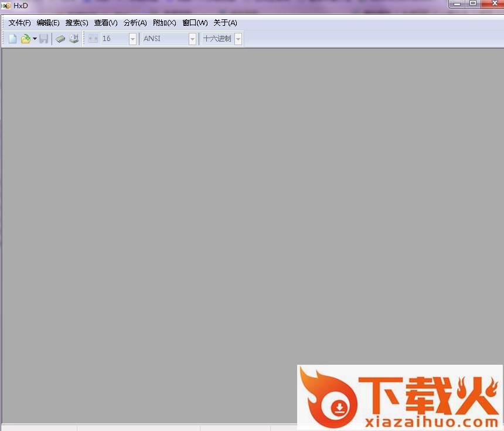Open the 附加(X) menu
The height and width of the screenshot is (431, 504).
[x=165, y=23]
